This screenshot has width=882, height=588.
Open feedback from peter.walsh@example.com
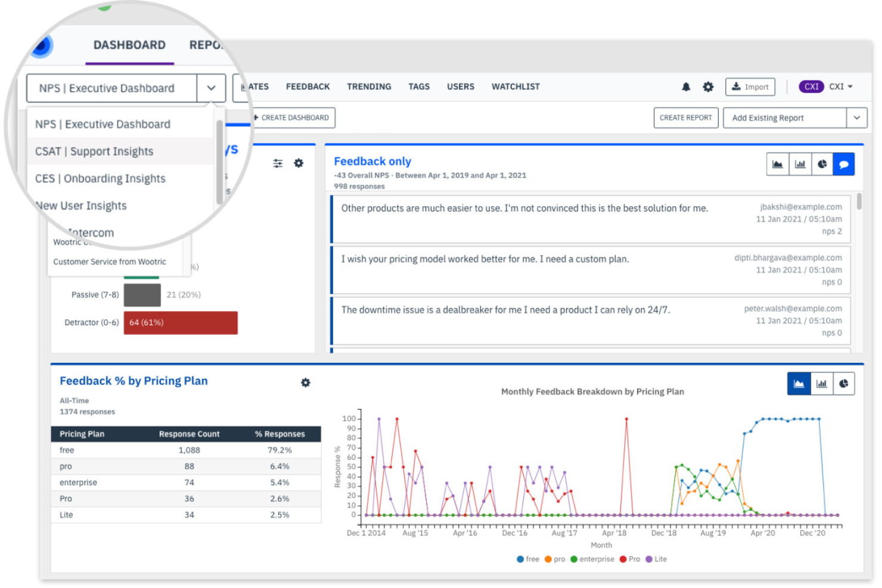(591, 321)
